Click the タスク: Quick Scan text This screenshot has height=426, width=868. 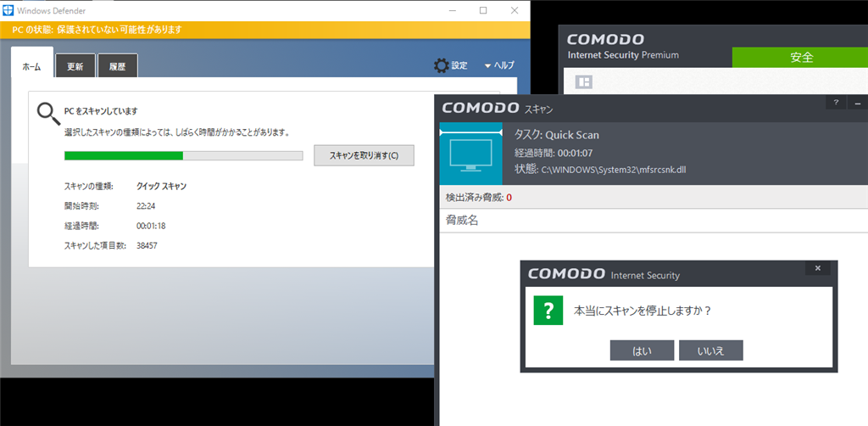556,135
